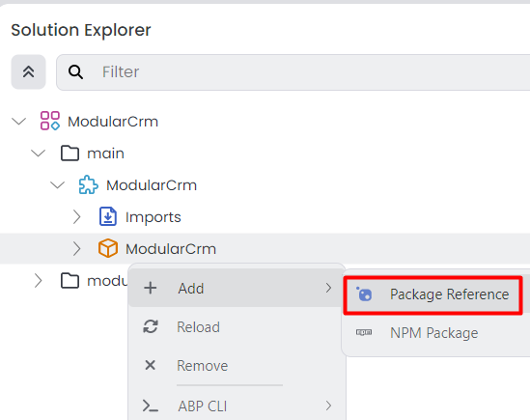
Task: Click the magnifier search icon
Action: pos(75,72)
